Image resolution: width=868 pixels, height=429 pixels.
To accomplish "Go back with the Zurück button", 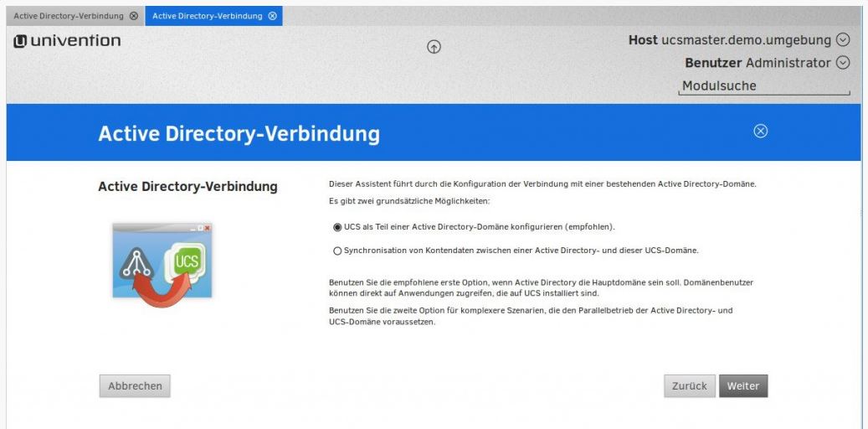I will coord(690,386).
